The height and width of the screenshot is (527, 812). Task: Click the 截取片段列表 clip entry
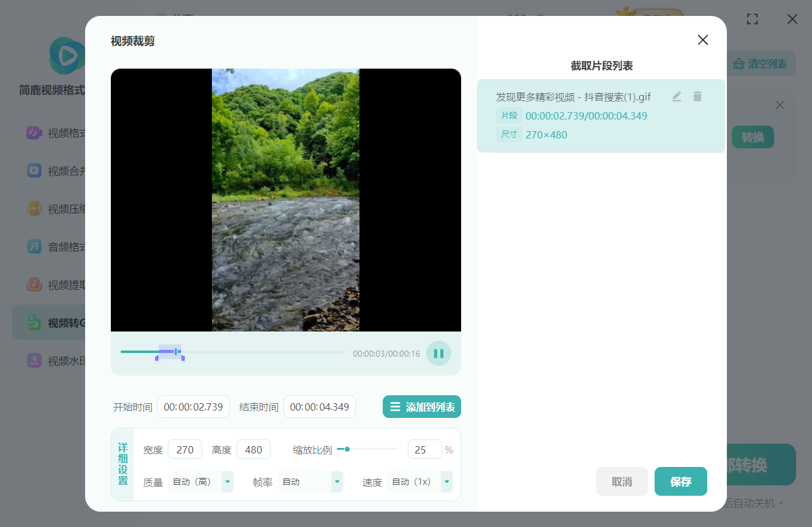(x=587, y=115)
